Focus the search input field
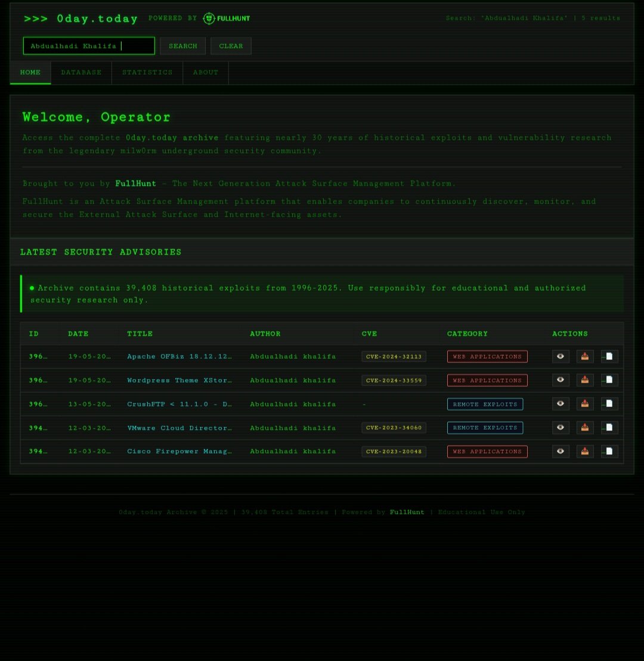Image resolution: width=644 pixels, height=661 pixels. pyautogui.click(x=89, y=46)
